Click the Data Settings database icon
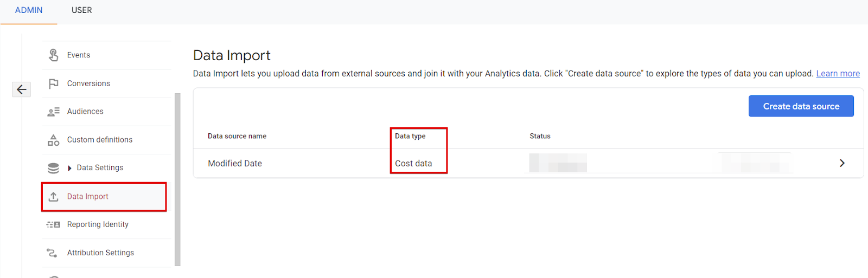868x278 pixels. [53, 168]
